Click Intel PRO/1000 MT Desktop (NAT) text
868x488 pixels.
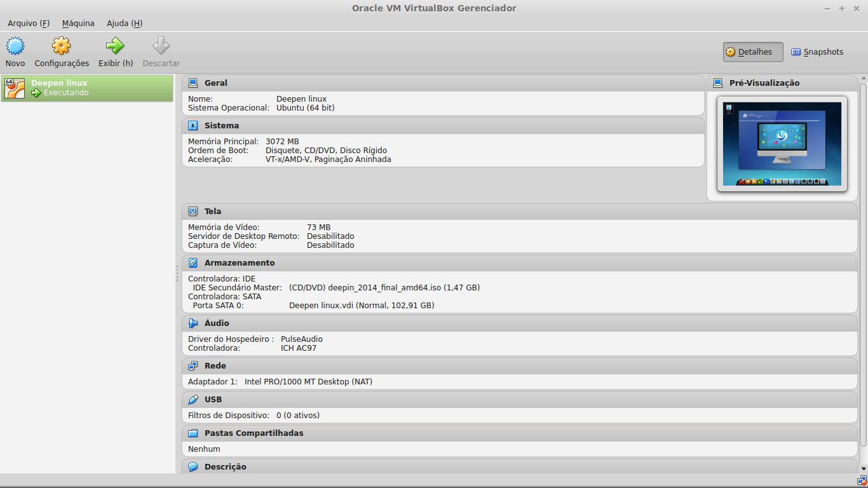click(x=309, y=382)
